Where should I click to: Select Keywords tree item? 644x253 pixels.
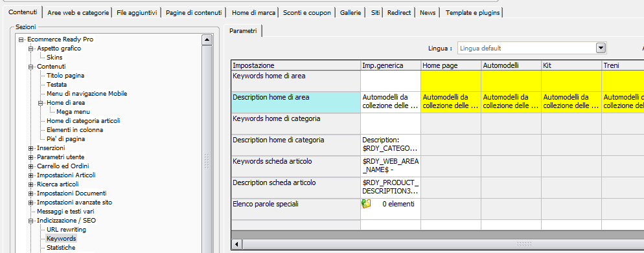[x=61, y=238]
